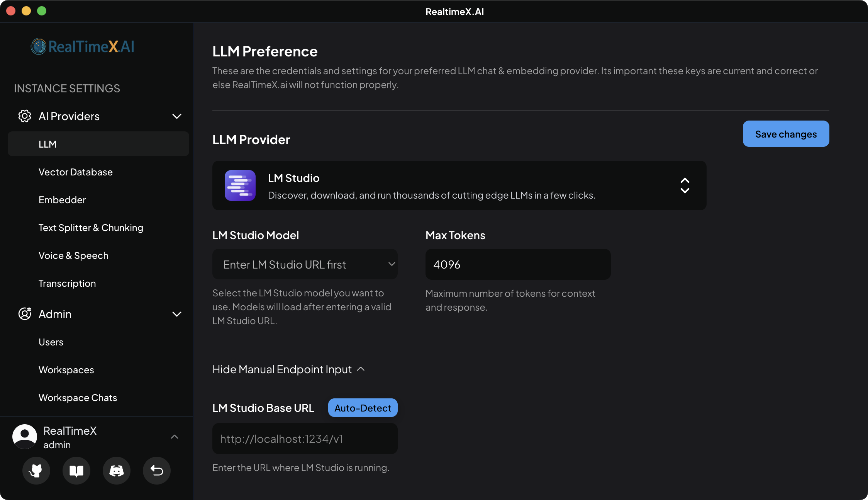
Task: Click the RealTimeX admin avatar
Action: coord(24,436)
